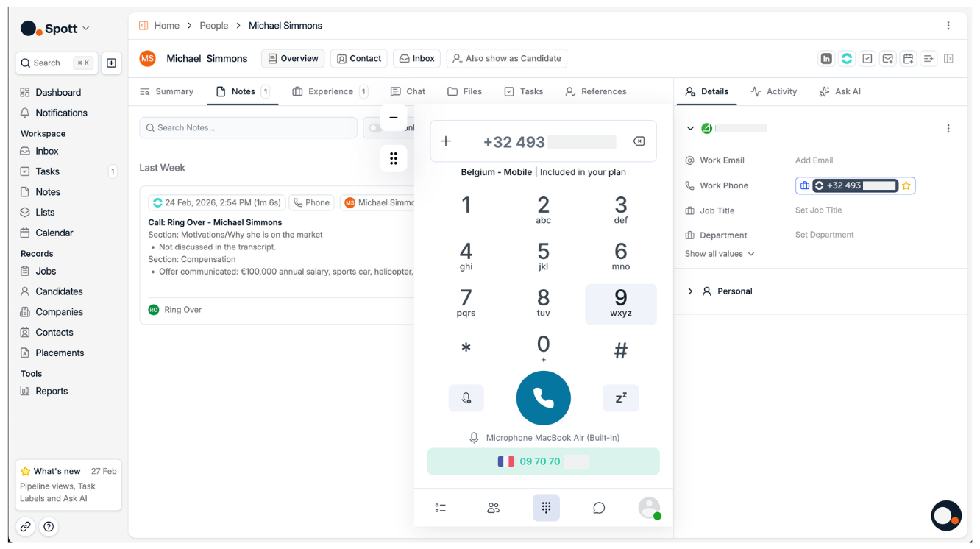Toggle the right side panel collapse icon
Image resolution: width=980 pixels, height=549 pixels.
[948, 59]
